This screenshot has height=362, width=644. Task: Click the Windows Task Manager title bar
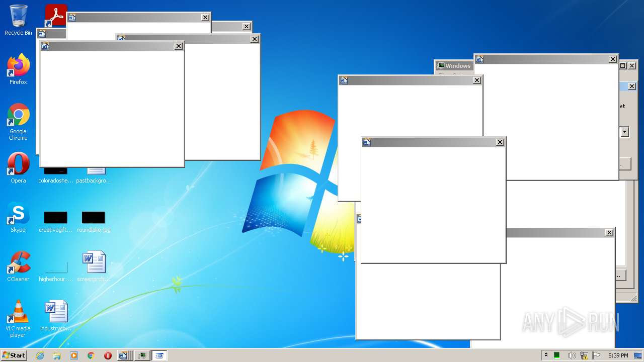[x=454, y=66]
